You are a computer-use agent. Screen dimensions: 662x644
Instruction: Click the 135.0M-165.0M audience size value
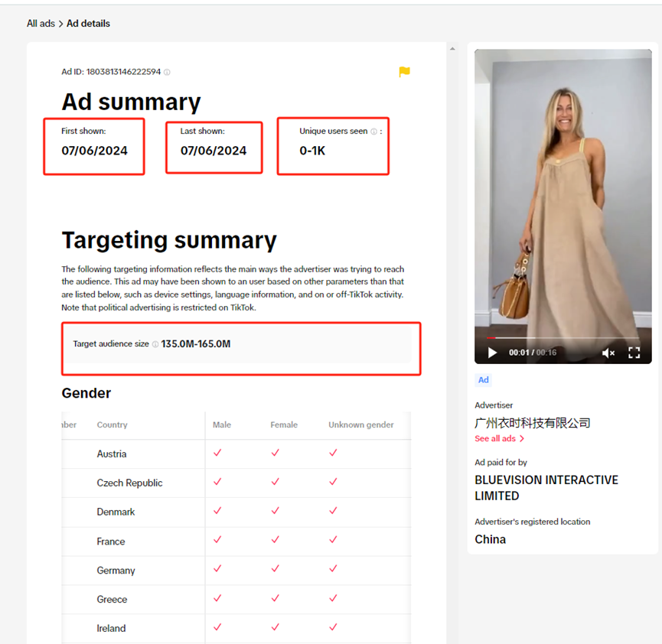[x=196, y=344]
